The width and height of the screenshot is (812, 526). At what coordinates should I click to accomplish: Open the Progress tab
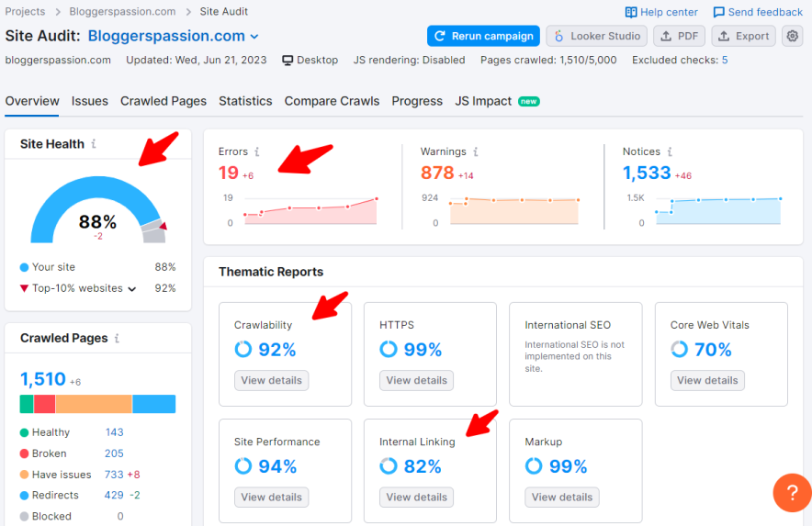click(417, 101)
